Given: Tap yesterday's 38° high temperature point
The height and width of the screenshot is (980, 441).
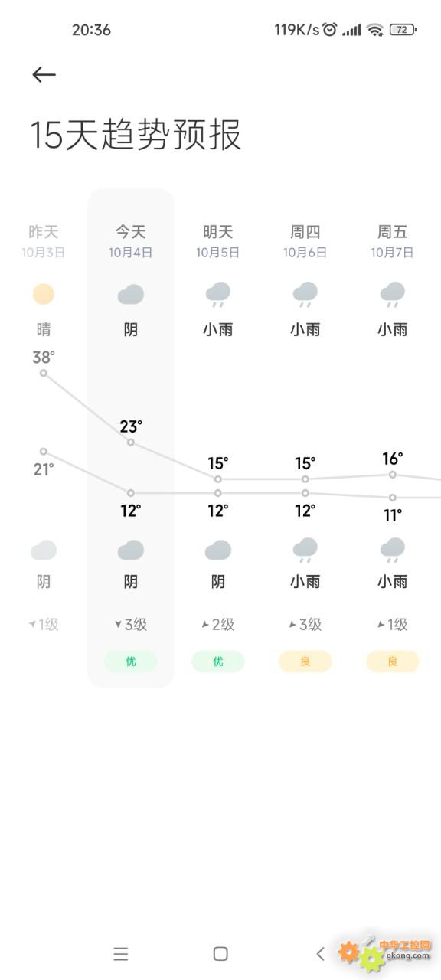Looking at the screenshot, I should [44, 373].
